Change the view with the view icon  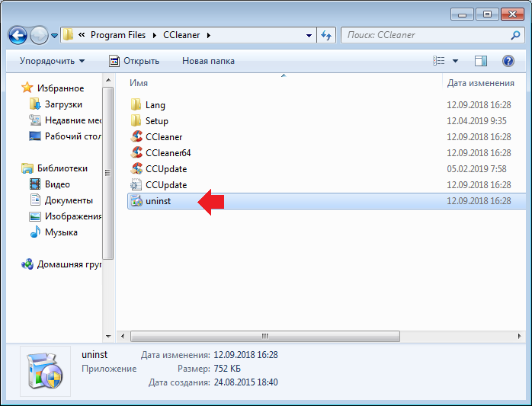(x=439, y=61)
